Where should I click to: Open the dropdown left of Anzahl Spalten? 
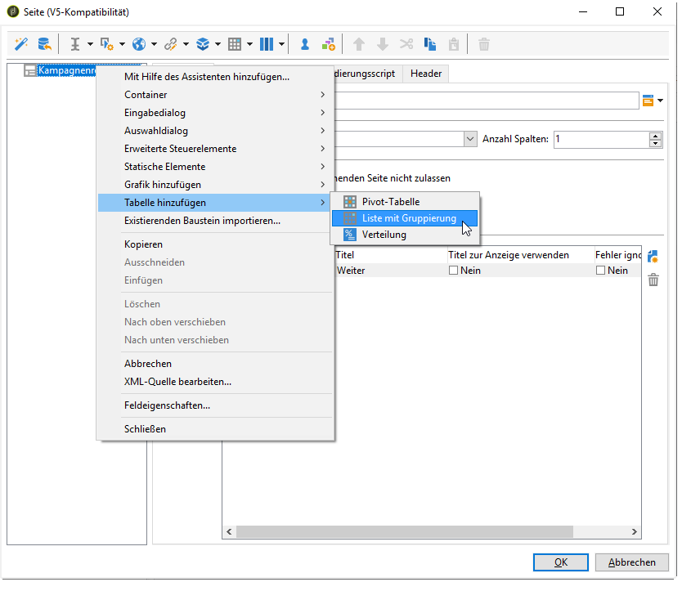(x=469, y=139)
